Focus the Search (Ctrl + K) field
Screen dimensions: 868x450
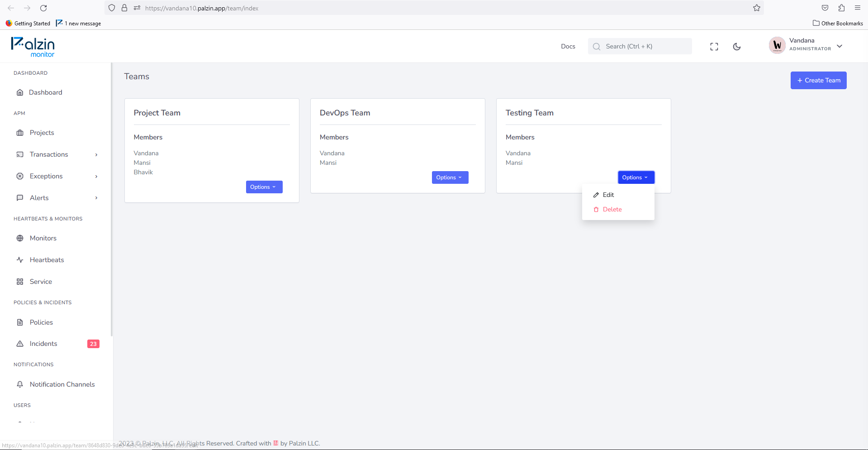(640, 46)
